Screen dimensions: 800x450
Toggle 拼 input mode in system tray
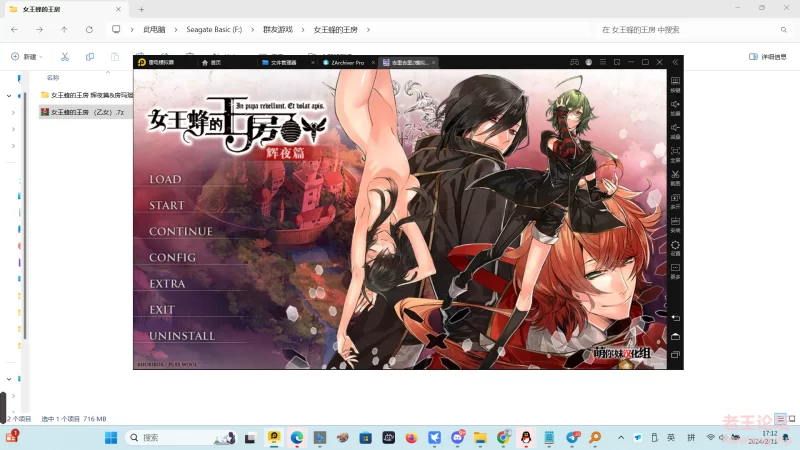coord(691,438)
